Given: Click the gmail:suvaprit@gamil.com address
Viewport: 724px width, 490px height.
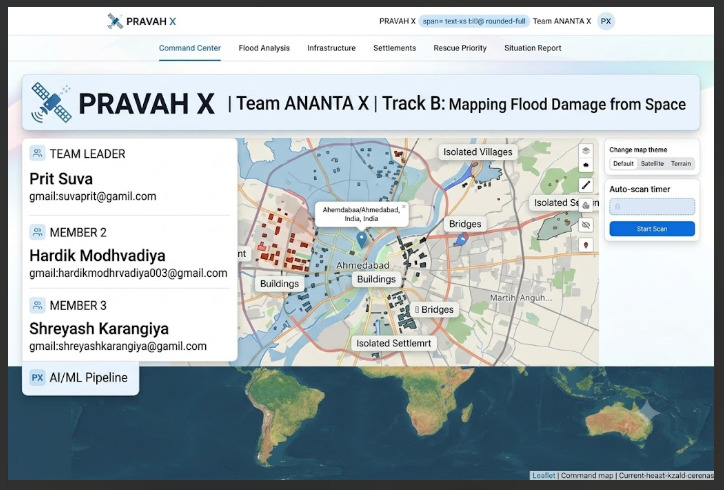Looking at the screenshot, I should (x=93, y=196).
